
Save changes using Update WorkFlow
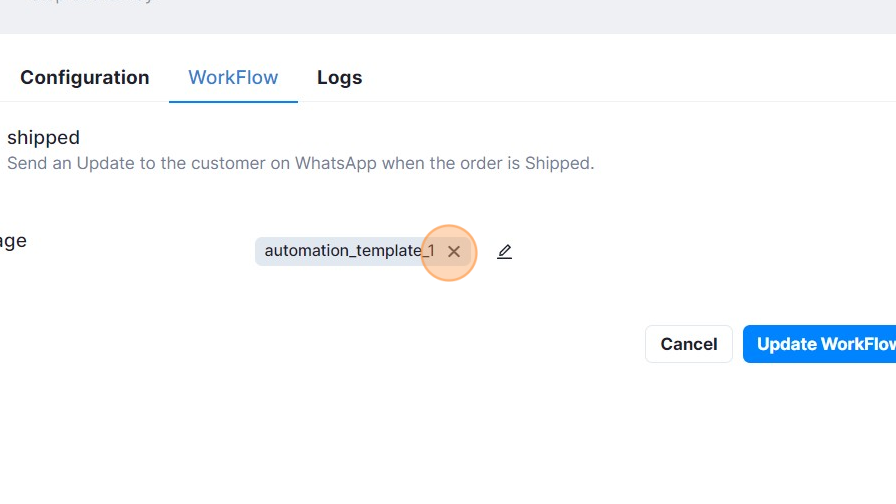click(x=819, y=344)
